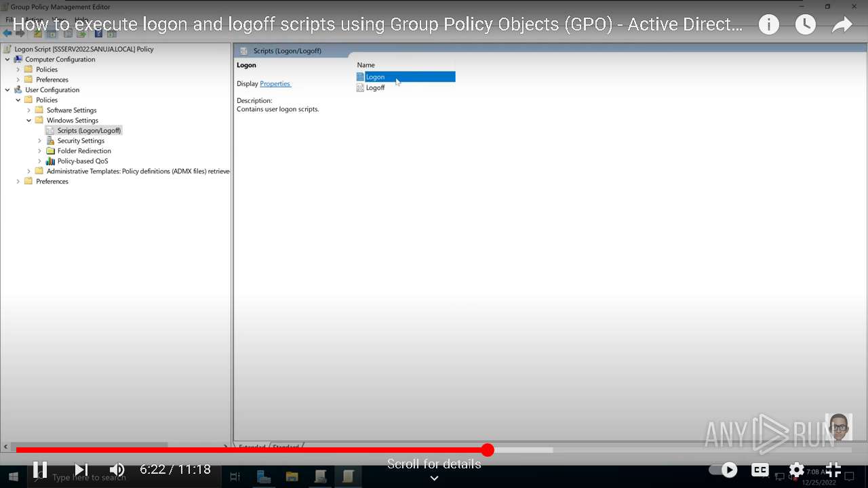Expand Security Settings node

(40, 141)
